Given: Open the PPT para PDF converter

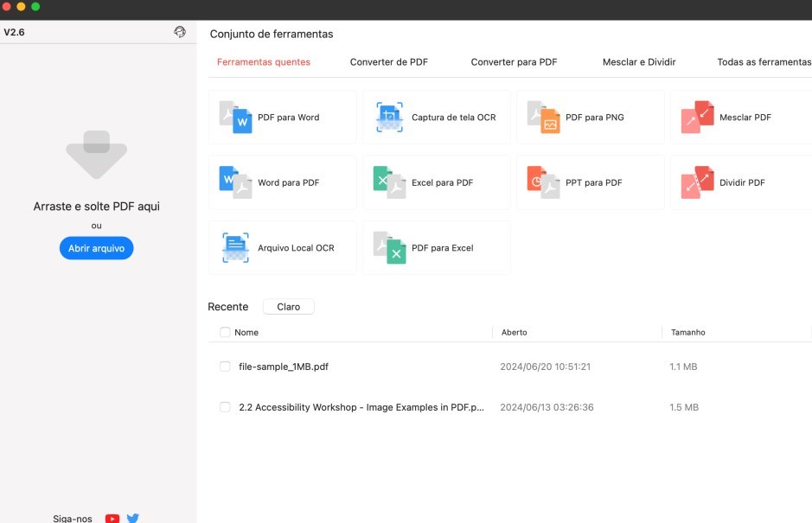Looking at the screenshot, I should click(x=590, y=182).
